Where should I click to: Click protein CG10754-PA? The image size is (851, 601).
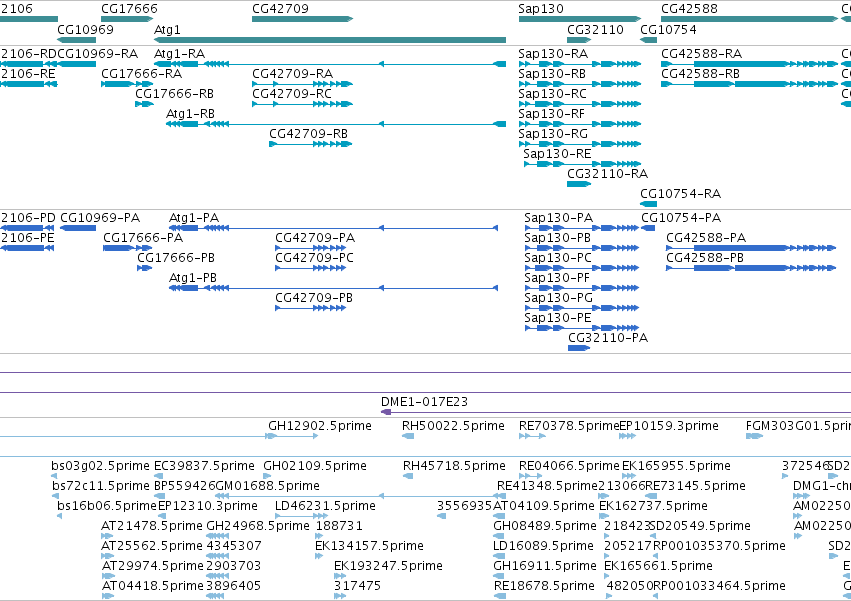tap(649, 228)
